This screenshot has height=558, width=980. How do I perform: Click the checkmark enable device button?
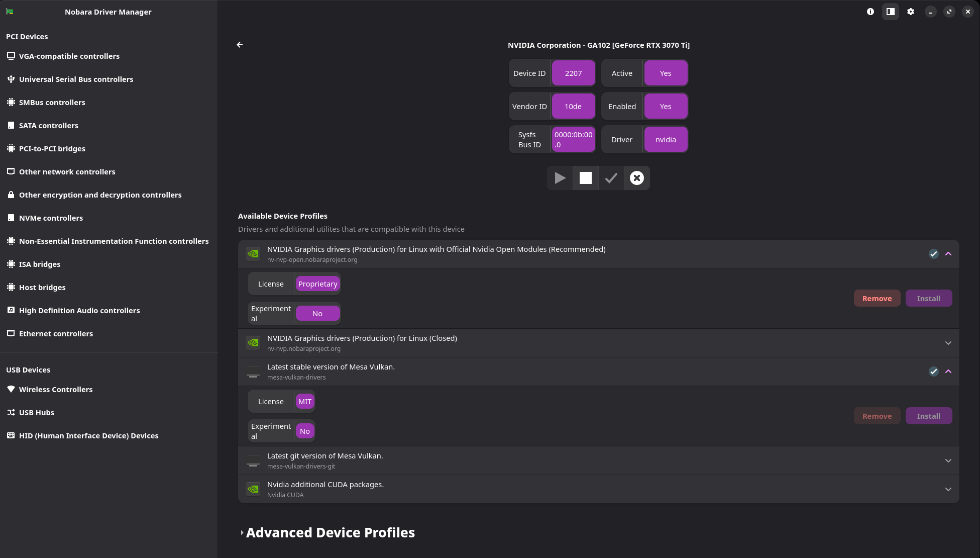[x=611, y=178]
